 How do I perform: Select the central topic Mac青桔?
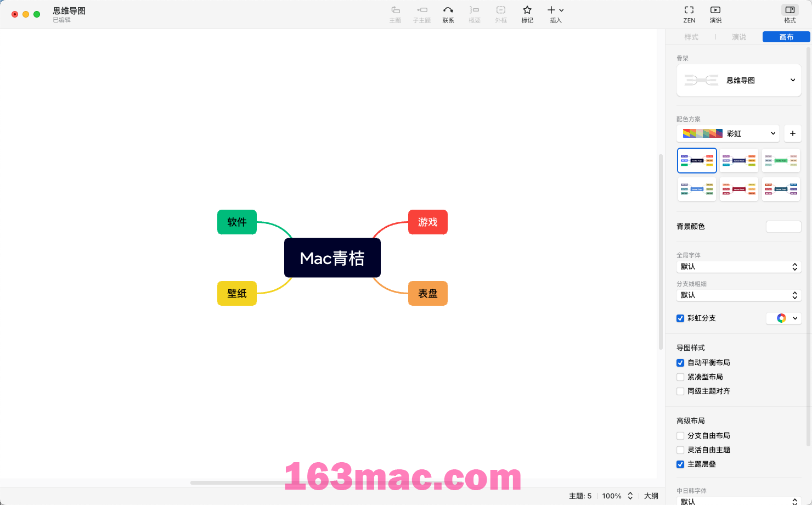tap(332, 258)
